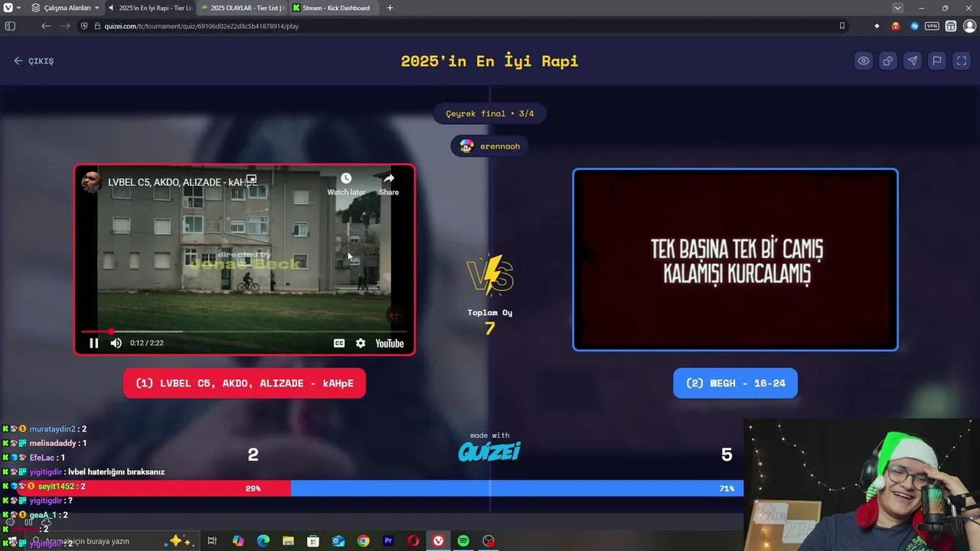The width and height of the screenshot is (980, 551).
Task: Open YouTube video settings gear
Action: (361, 344)
